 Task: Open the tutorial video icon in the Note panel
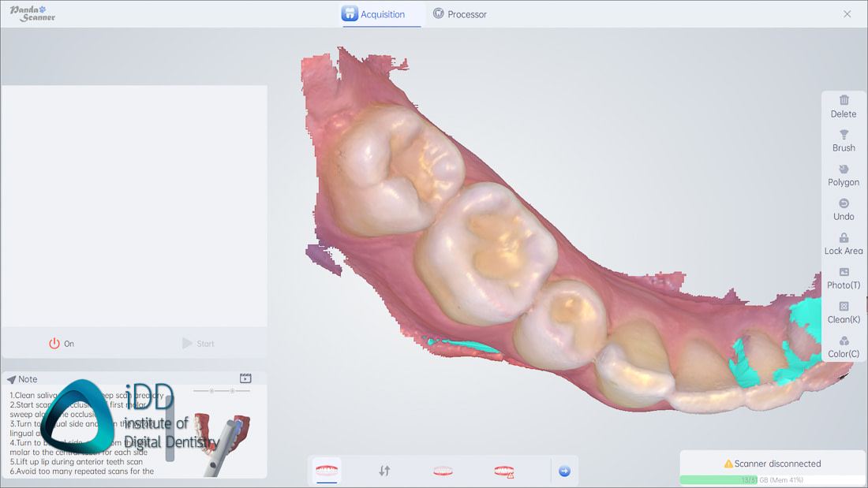tap(245, 378)
